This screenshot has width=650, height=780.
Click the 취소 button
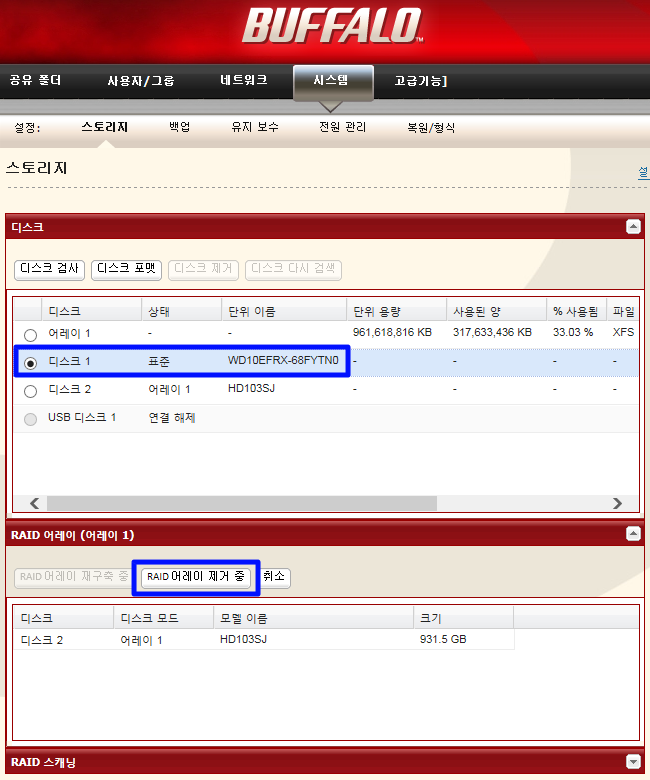(274, 578)
